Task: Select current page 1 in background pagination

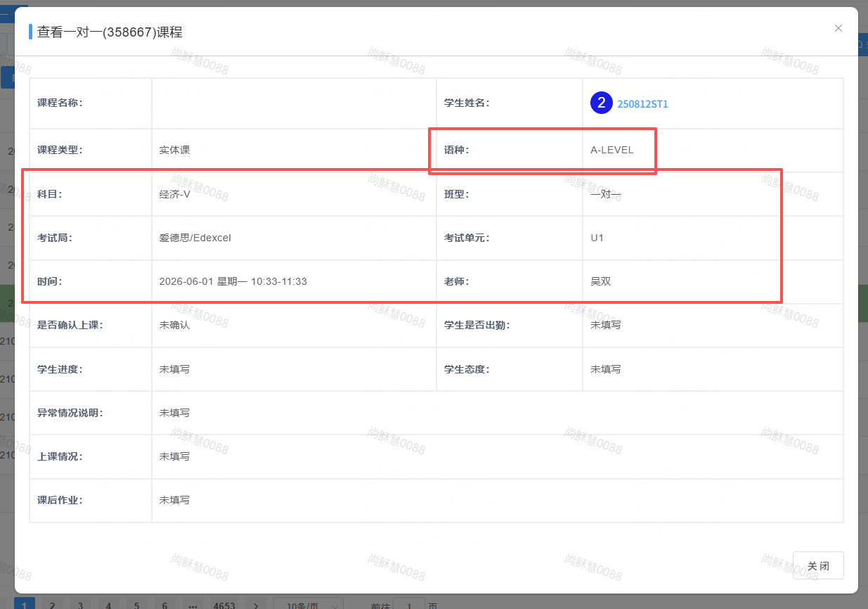Action: [x=24, y=605]
